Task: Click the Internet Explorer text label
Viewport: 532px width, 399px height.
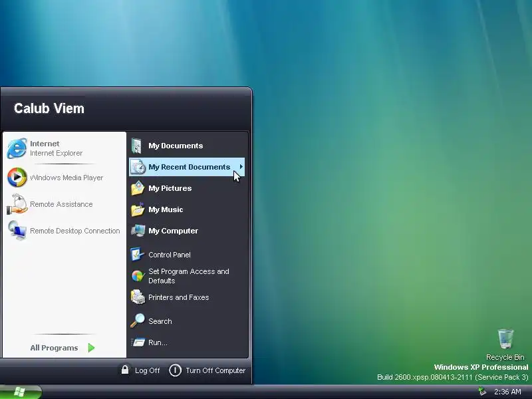Action: click(56, 153)
